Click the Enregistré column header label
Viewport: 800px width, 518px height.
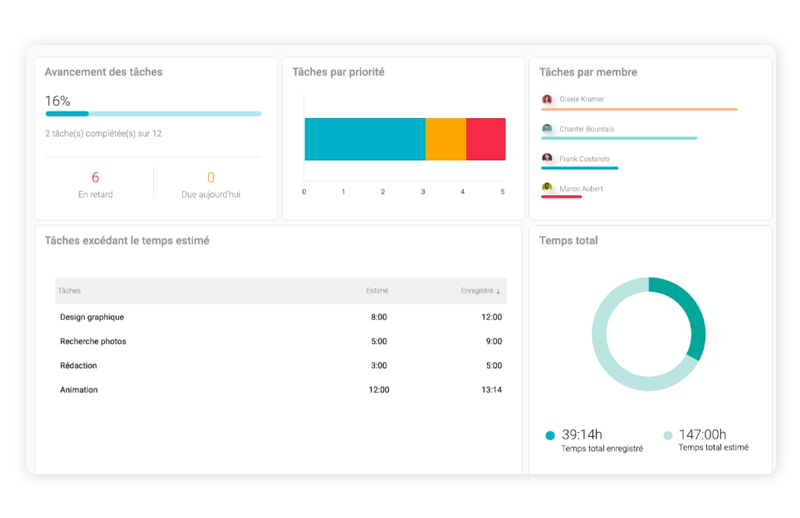(477, 290)
